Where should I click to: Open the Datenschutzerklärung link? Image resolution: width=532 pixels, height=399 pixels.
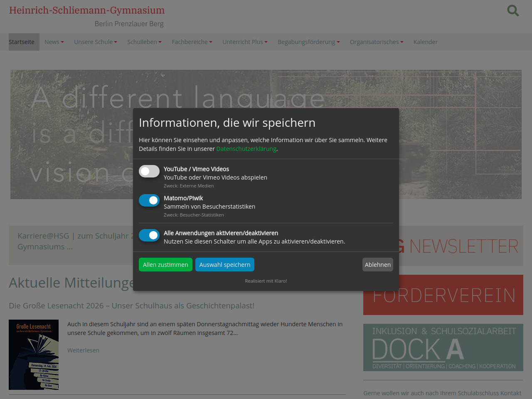coord(246,149)
